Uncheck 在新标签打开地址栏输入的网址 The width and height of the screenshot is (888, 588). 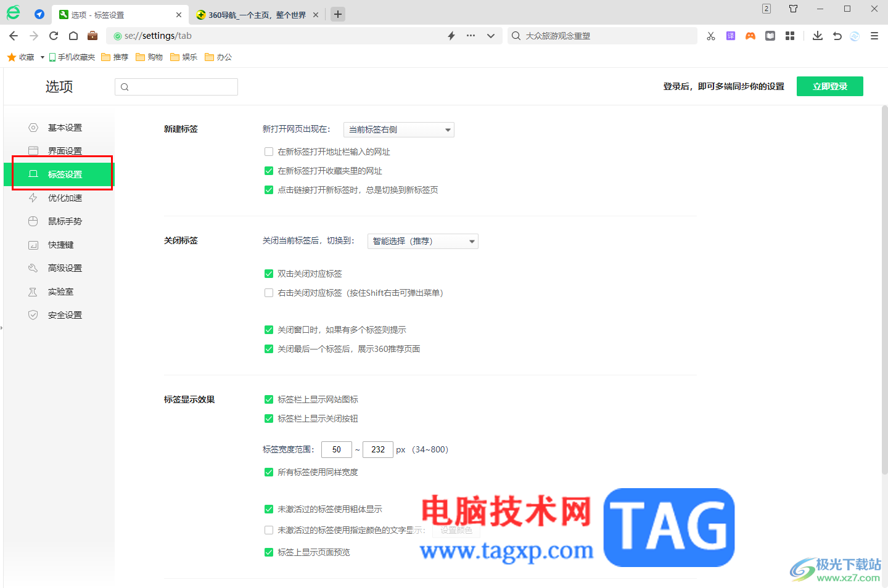[x=269, y=151]
